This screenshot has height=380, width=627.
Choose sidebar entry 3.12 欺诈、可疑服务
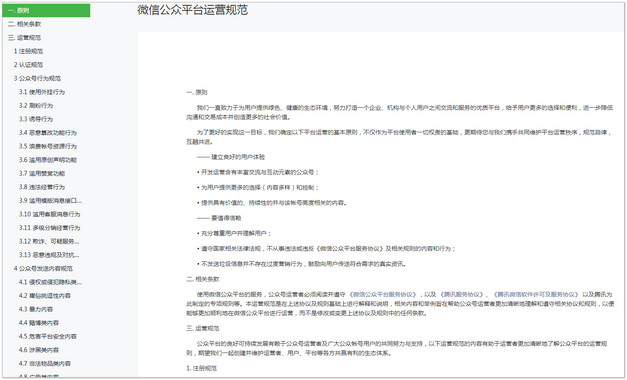(49, 242)
